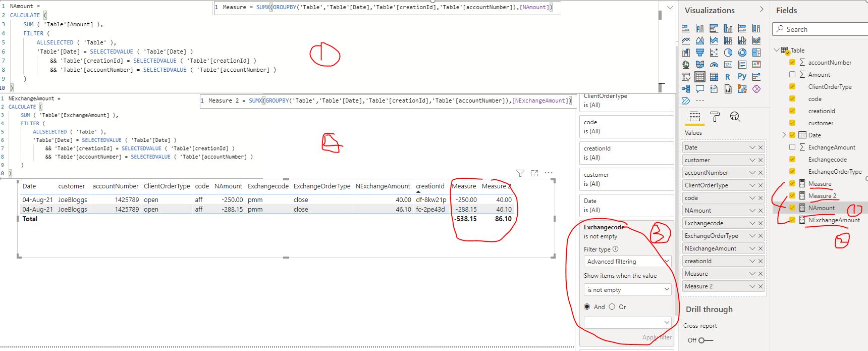
Task: Select the R script visual
Action: (x=728, y=77)
